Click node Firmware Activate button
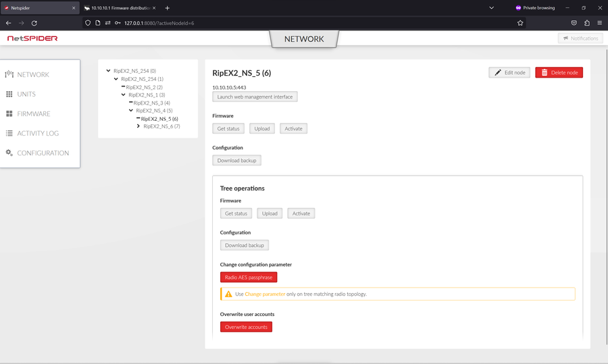This screenshot has width=608, height=364. pyautogui.click(x=293, y=129)
